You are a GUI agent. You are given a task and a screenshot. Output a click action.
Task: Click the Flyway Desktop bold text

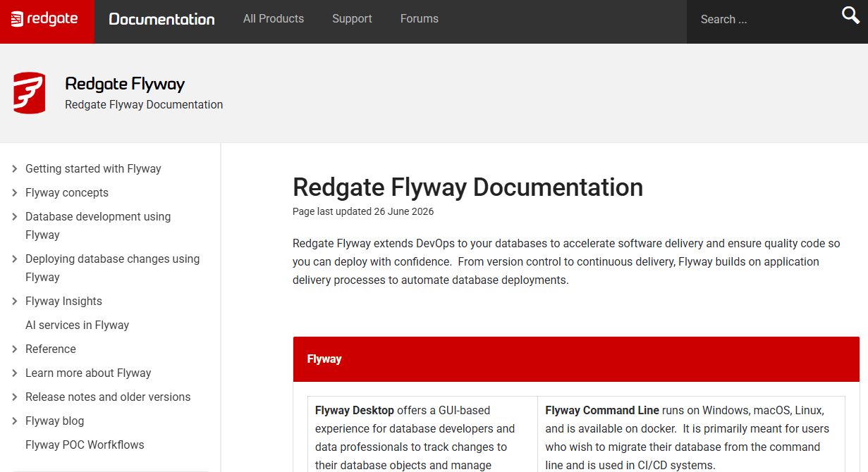tap(355, 410)
